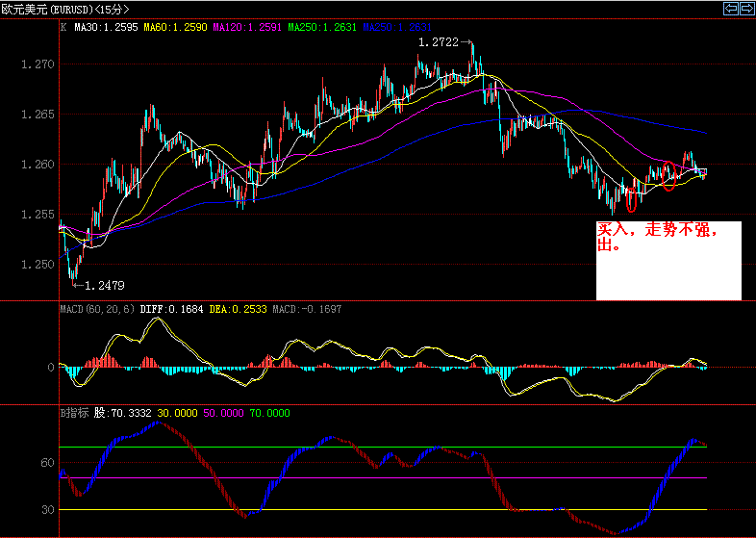Select the magenta MA120:1.2591 label
This screenshot has height=538, width=756.
pos(247,28)
